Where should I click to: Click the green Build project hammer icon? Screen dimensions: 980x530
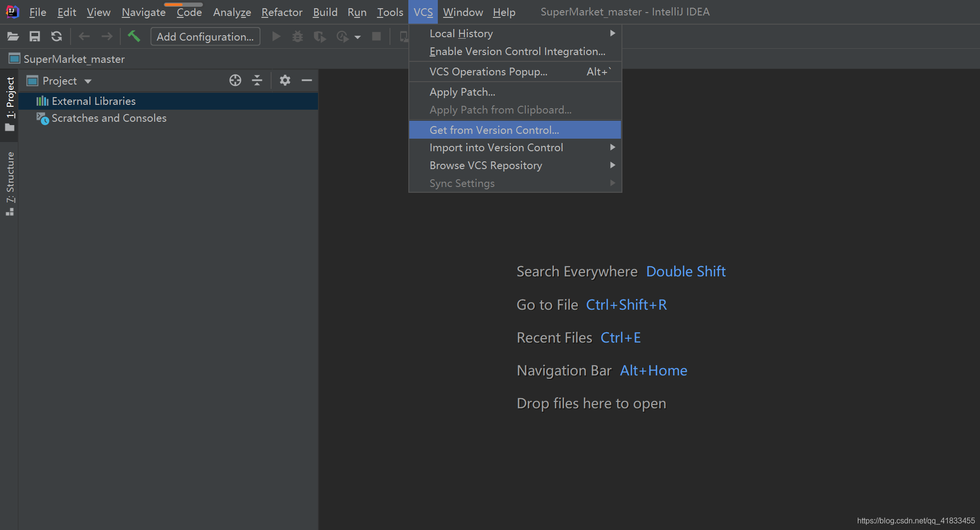pos(134,36)
